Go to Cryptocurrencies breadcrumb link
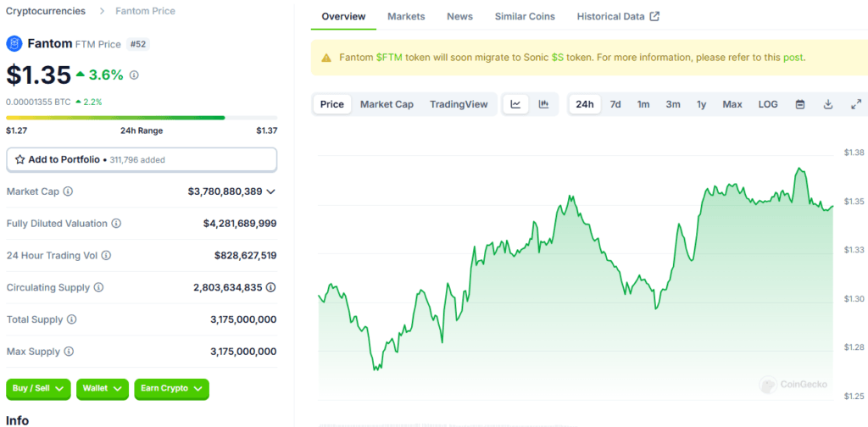The height and width of the screenshot is (427, 868). (46, 11)
